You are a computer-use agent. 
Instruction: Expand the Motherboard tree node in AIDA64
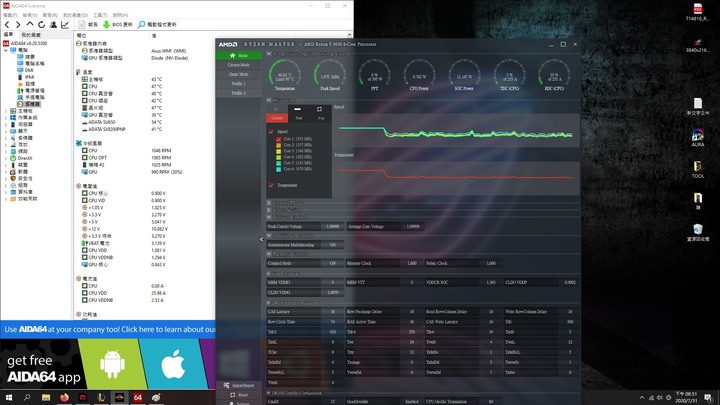6,111
